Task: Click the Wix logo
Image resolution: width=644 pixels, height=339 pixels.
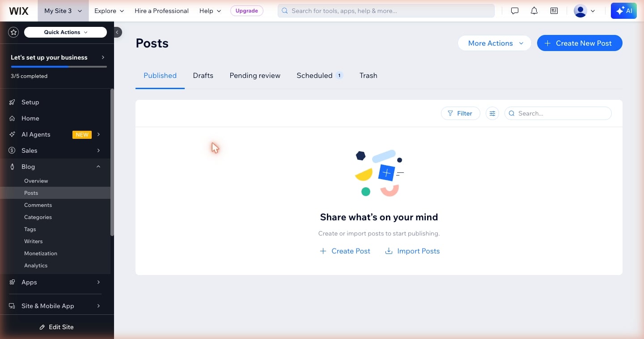Action: (x=19, y=11)
